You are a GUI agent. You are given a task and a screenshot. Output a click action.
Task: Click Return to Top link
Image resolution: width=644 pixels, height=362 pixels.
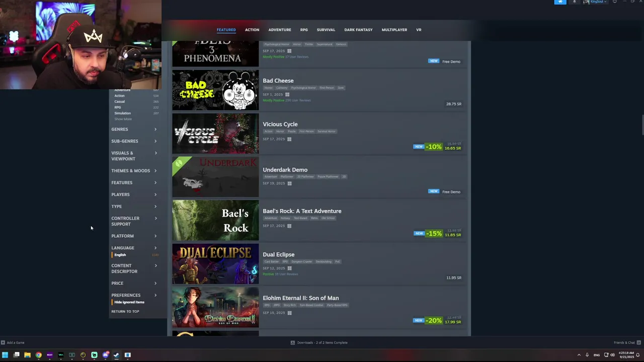pyautogui.click(x=125, y=312)
